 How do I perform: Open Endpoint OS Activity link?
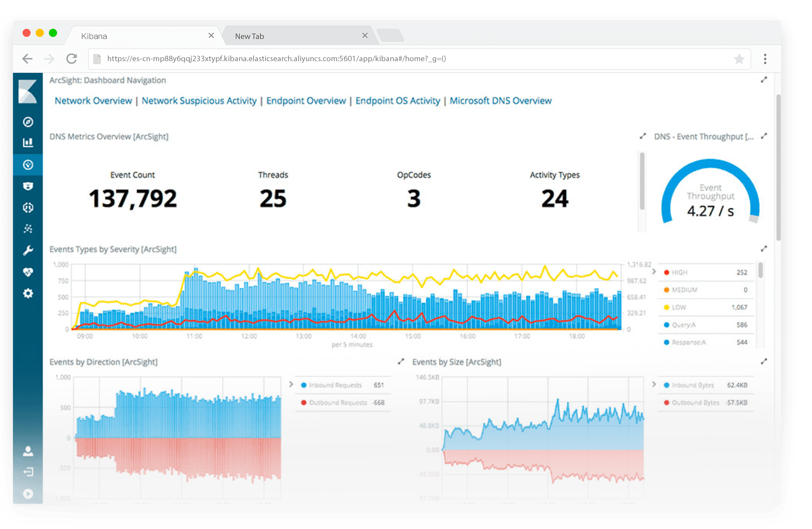point(398,101)
